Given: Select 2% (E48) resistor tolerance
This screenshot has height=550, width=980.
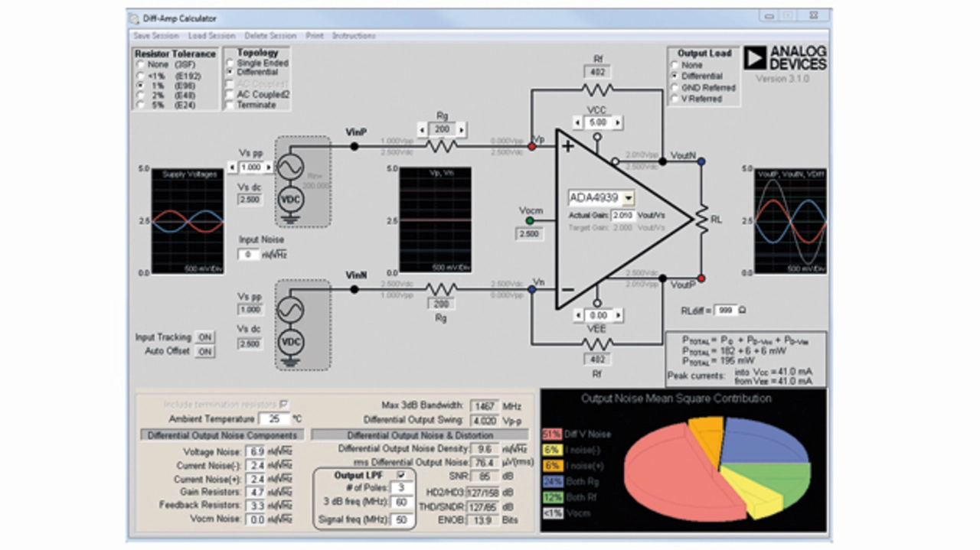Looking at the screenshot, I should (x=140, y=96).
